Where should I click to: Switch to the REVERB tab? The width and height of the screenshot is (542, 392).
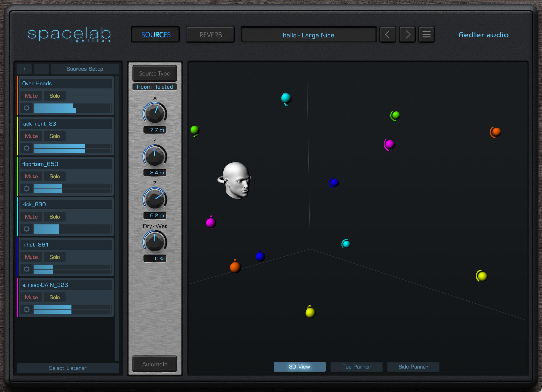210,35
